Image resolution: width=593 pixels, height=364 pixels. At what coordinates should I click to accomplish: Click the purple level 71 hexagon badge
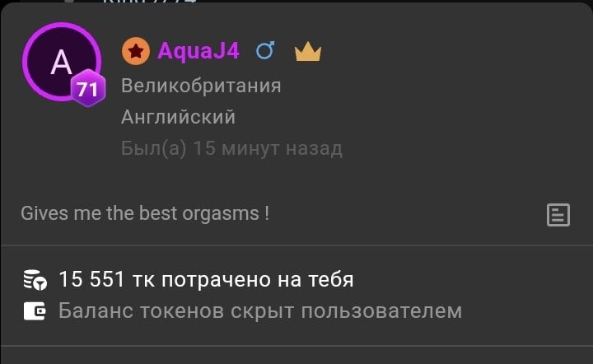[88, 88]
